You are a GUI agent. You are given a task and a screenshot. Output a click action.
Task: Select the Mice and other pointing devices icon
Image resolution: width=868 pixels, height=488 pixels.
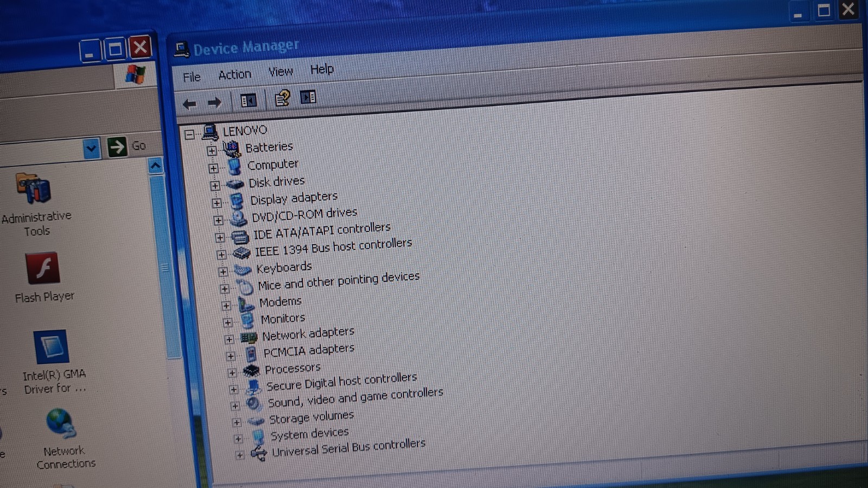pyautogui.click(x=245, y=286)
